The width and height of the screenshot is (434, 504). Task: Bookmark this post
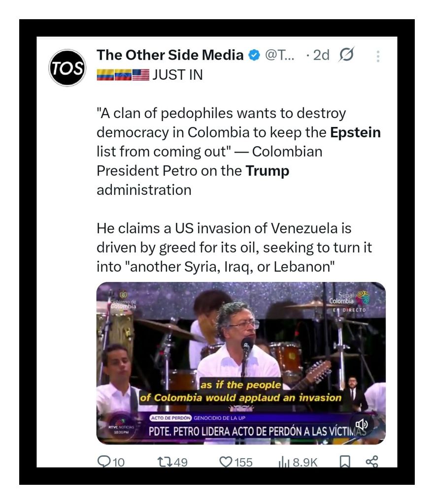pos(346,462)
